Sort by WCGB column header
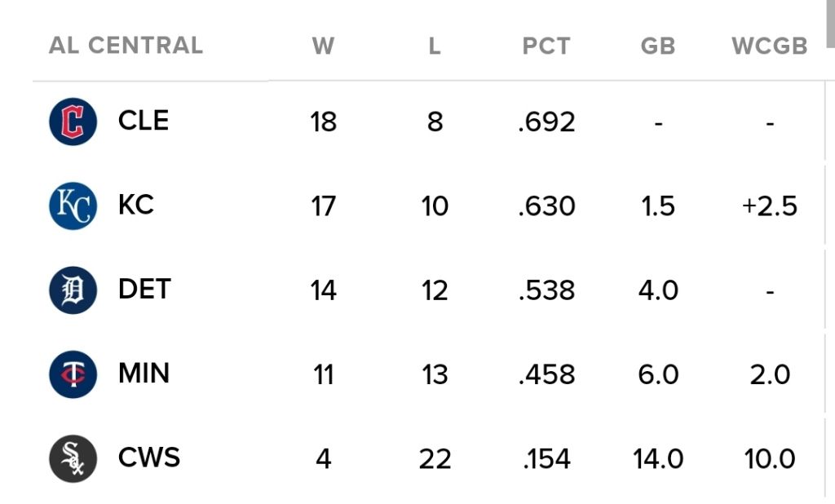Screen dimensions: 835x504 tap(769, 46)
